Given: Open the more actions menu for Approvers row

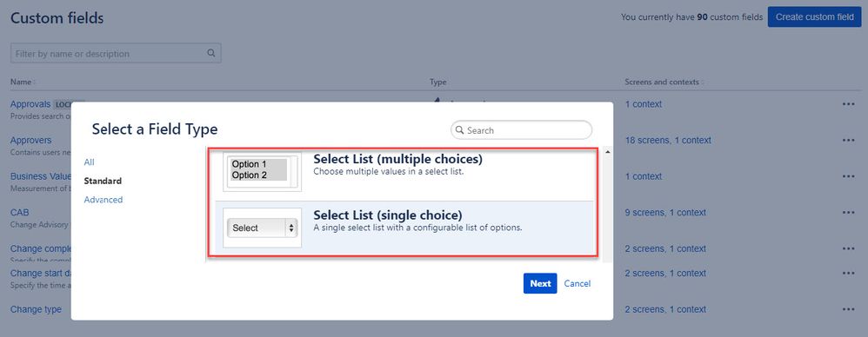Looking at the screenshot, I should click(848, 141).
